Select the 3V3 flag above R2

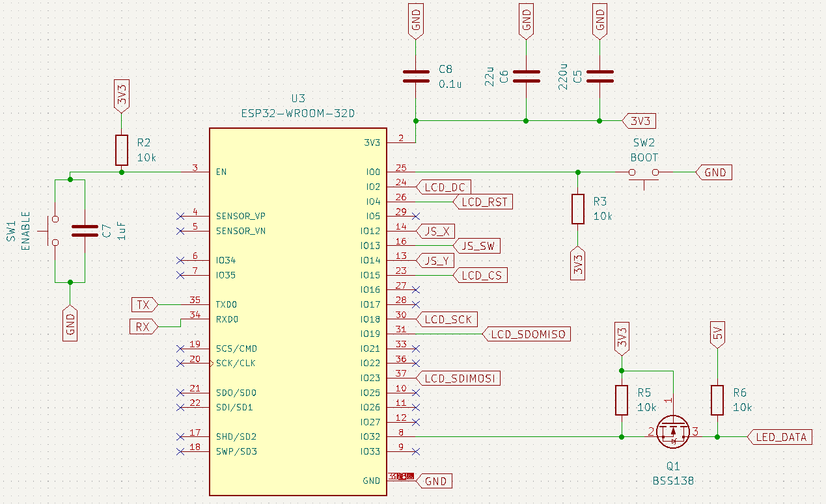[x=122, y=98]
